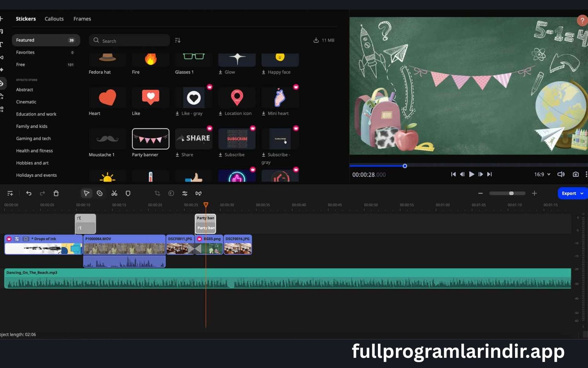Select the pointer/select tool in the timeline toolbar
The image size is (588, 368).
(86, 193)
